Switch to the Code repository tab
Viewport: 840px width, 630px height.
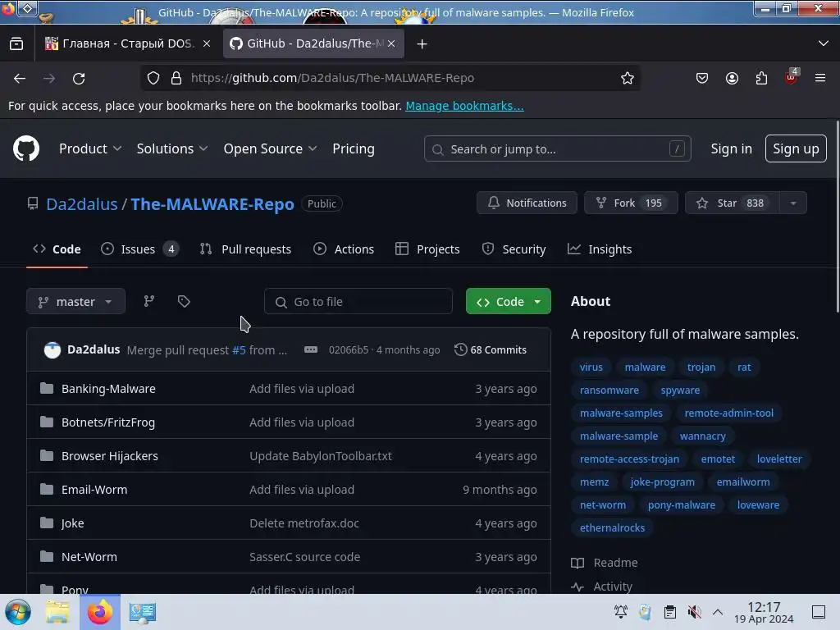pos(57,249)
